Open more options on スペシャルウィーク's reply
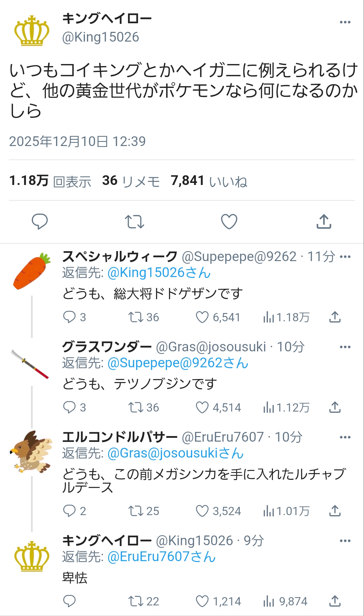 point(345,257)
